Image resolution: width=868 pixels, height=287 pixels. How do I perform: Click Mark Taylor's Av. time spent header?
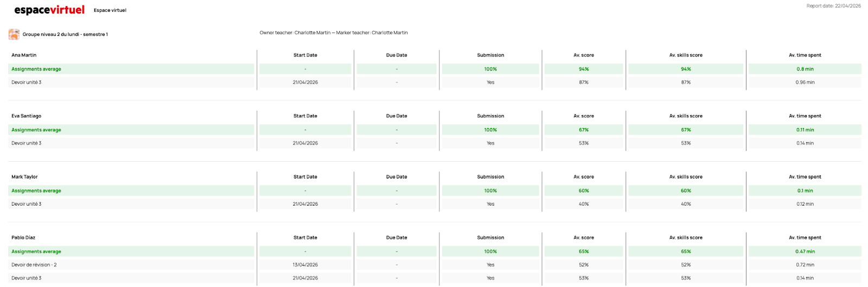click(805, 177)
